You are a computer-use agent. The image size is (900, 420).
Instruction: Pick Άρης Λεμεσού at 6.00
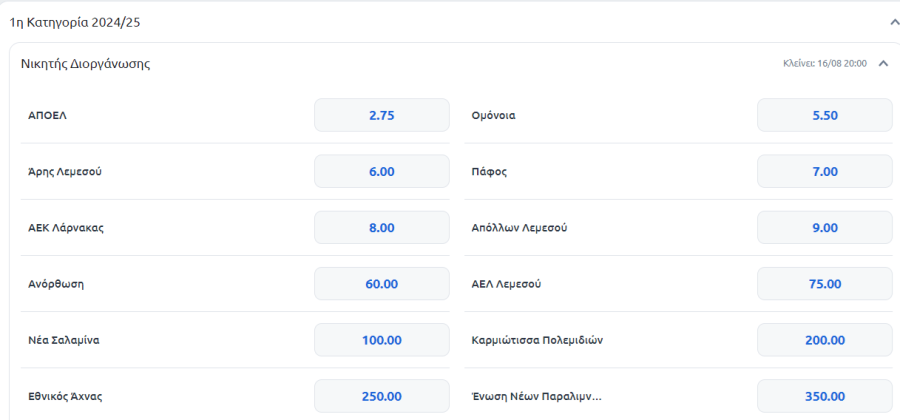(x=382, y=172)
